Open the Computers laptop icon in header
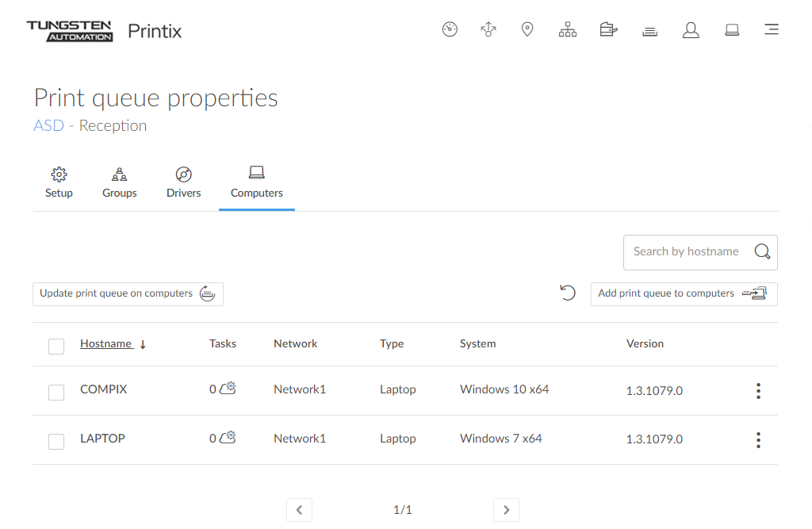The image size is (812, 529). coord(732,30)
